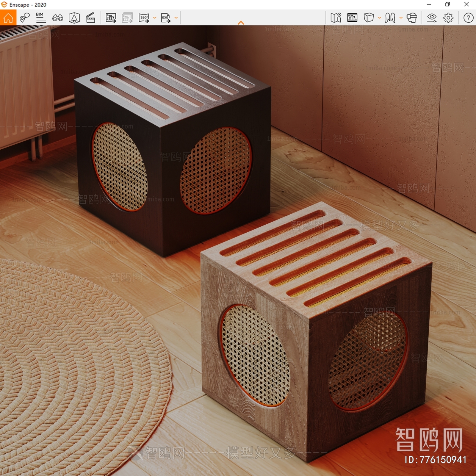476x476 pixels.
Task: Click the Enscape logo in the title bar
Action: coord(4,4)
